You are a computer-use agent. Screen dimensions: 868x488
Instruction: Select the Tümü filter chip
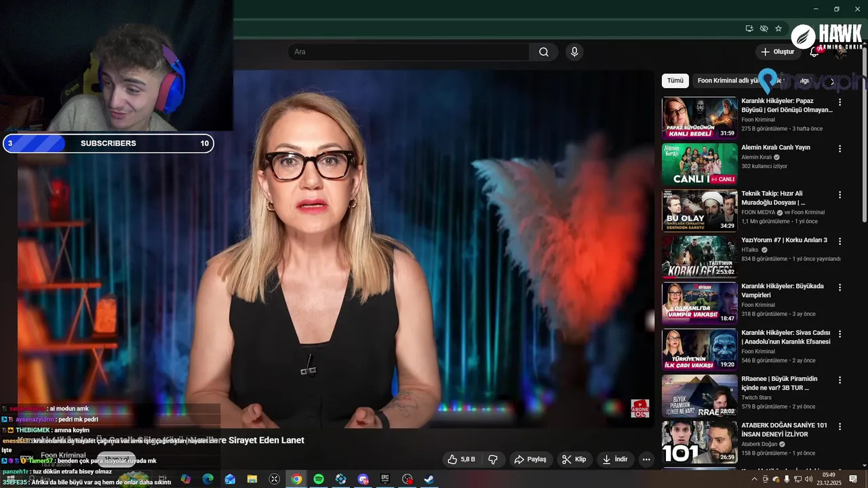point(675,81)
